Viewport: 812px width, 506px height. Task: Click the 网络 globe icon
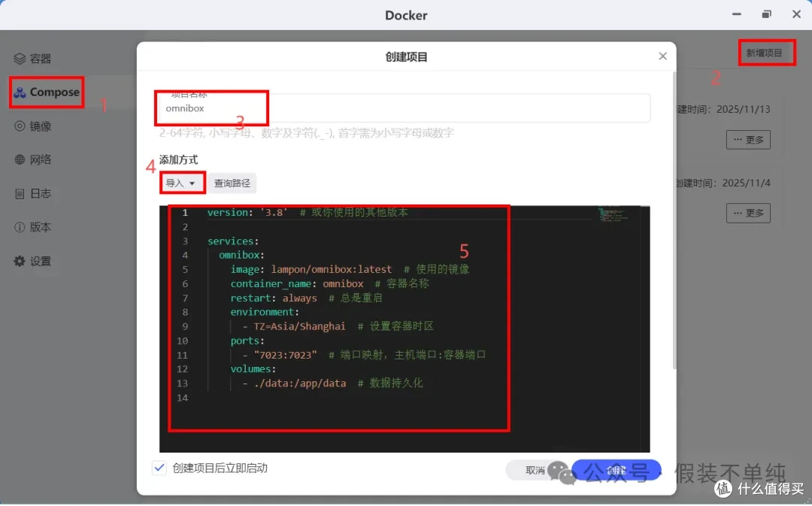[x=20, y=160]
